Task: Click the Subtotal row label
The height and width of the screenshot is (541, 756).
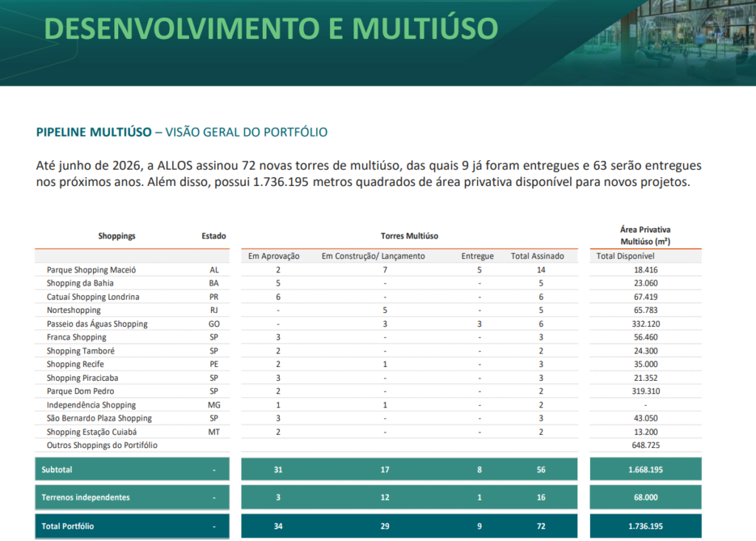Action: pos(57,469)
